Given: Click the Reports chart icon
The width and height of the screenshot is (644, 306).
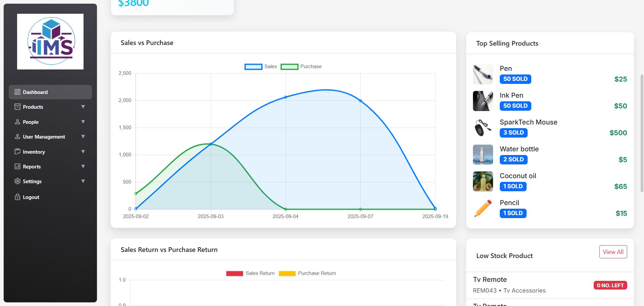Looking at the screenshot, I should pyautogui.click(x=17, y=166).
